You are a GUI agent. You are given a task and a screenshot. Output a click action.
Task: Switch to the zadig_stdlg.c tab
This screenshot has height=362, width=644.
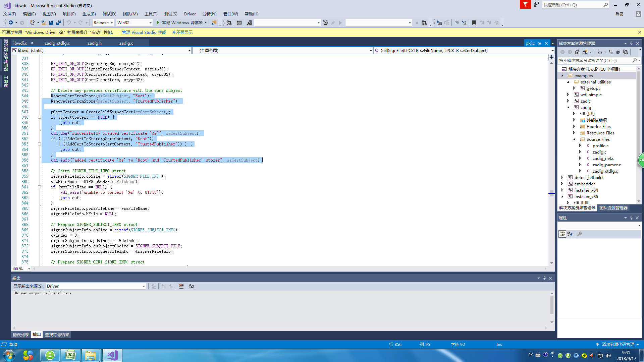(57, 43)
